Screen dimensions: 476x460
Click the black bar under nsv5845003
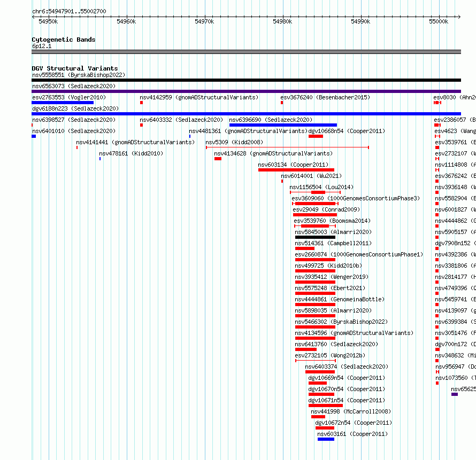[315, 237]
